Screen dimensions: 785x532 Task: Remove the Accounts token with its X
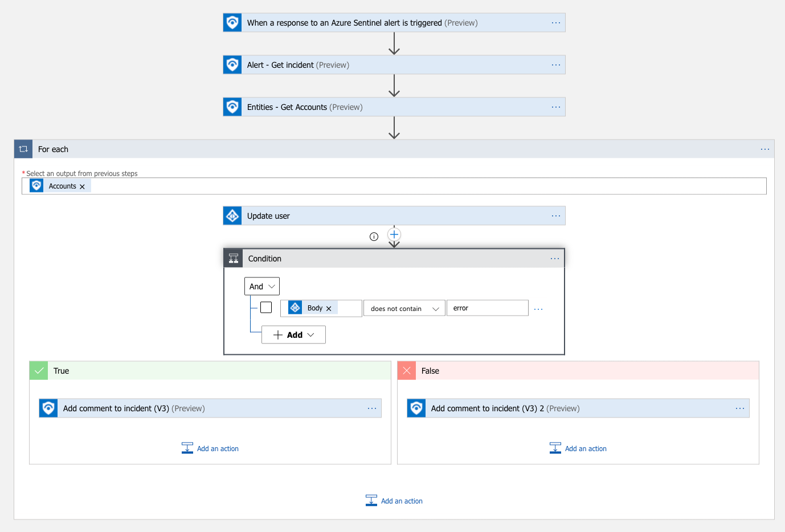[x=82, y=187]
